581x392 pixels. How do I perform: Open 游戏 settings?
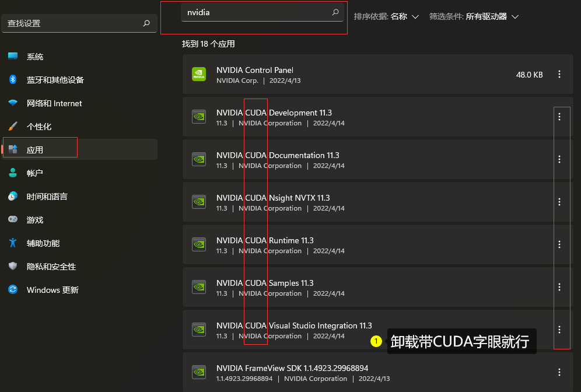[x=79, y=220]
